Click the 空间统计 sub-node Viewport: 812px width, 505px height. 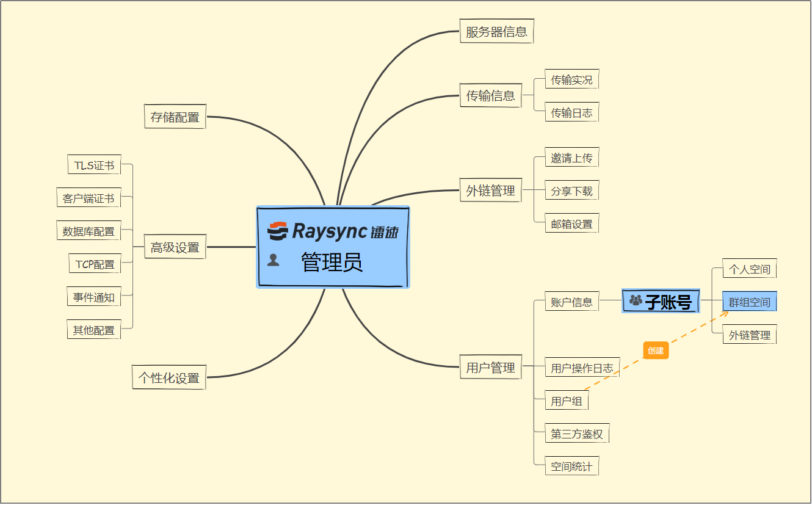[572, 467]
